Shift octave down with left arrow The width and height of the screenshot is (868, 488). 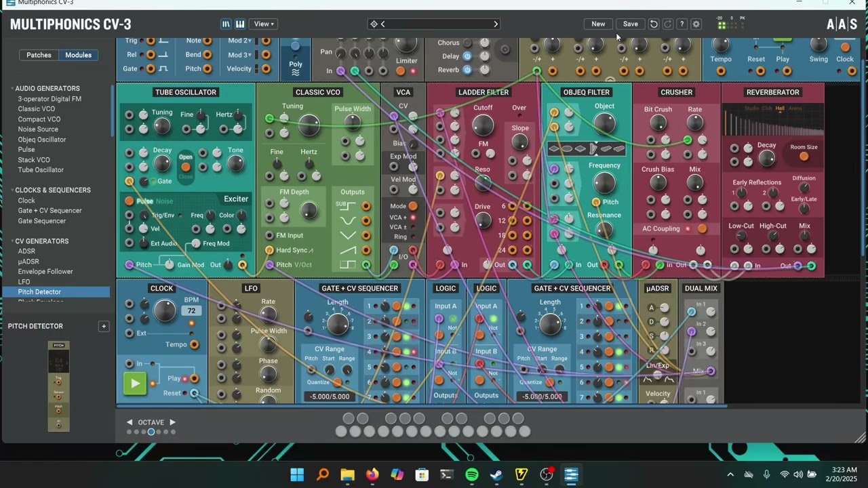130,422
